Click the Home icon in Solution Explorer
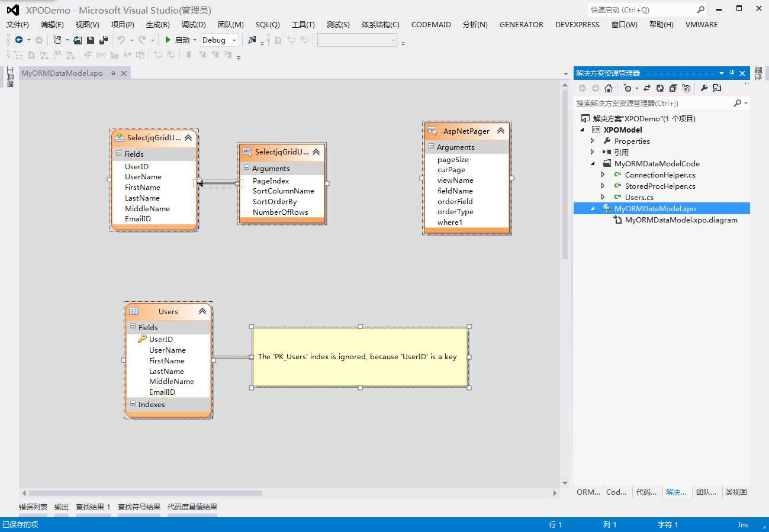 (609, 88)
